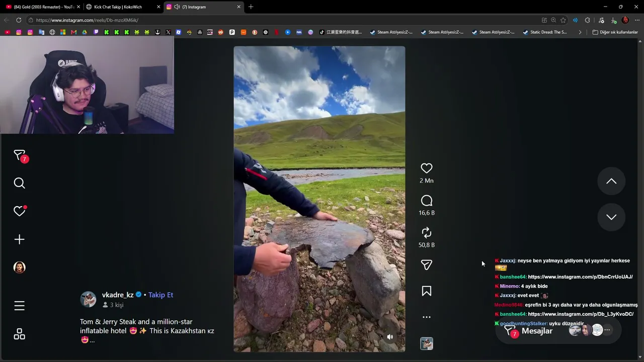644x362 pixels.
Task: Open the YouTube bookmark icon
Action: point(7,32)
